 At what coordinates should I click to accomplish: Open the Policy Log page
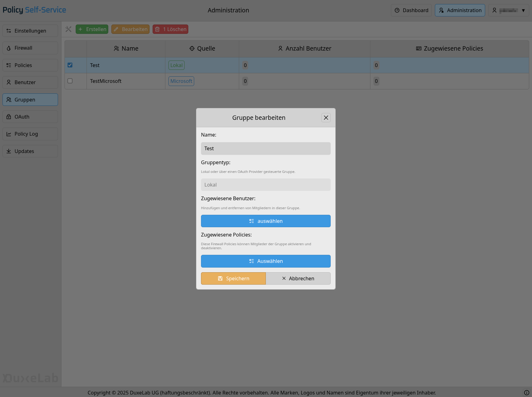30,134
